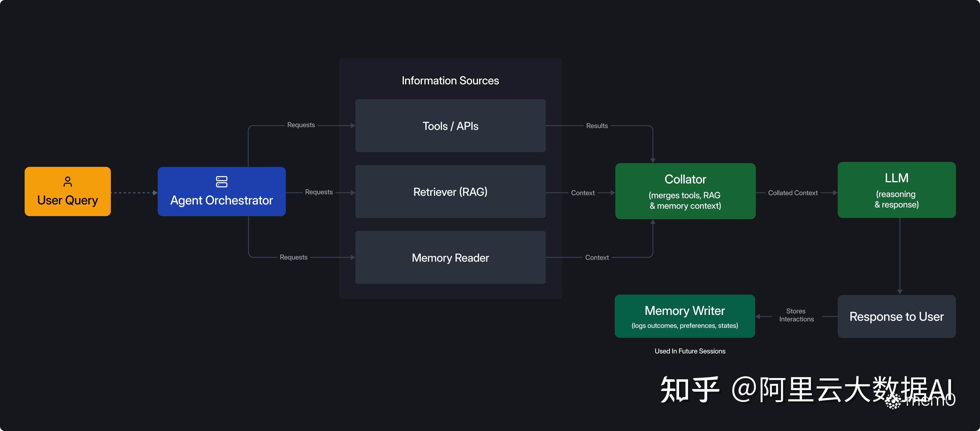Open the Tools / APIs node

[x=451, y=126]
